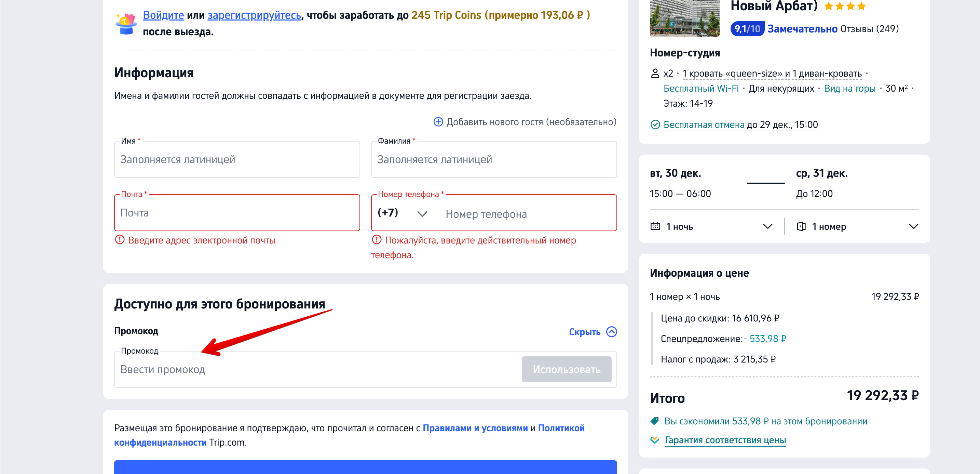Click the Использовать promo button
The image size is (980, 474).
point(566,369)
